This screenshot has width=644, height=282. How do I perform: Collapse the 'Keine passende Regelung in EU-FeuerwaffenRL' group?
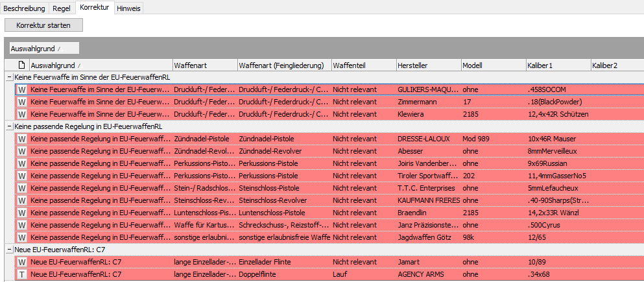click(x=9, y=126)
